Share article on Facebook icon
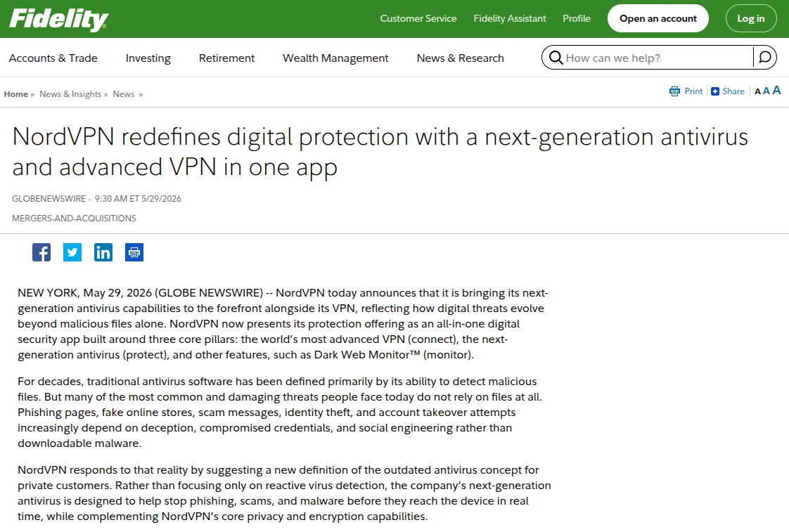The height and width of the screenshot is (532, 789). pos(41,252)
